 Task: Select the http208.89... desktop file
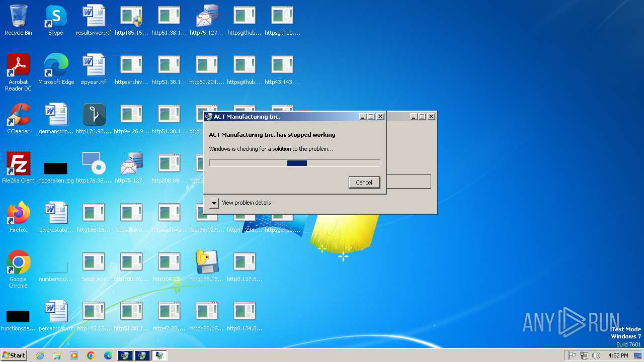(169, 168)
